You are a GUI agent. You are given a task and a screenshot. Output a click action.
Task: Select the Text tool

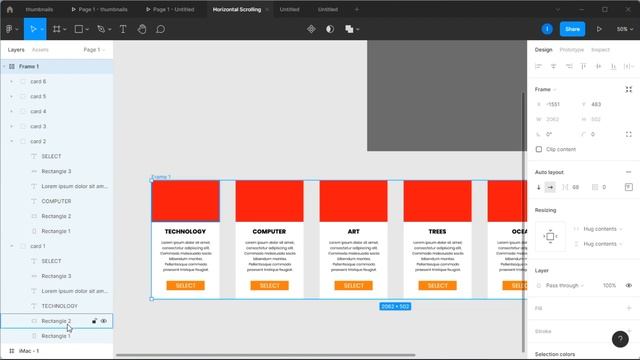point(123,29)
